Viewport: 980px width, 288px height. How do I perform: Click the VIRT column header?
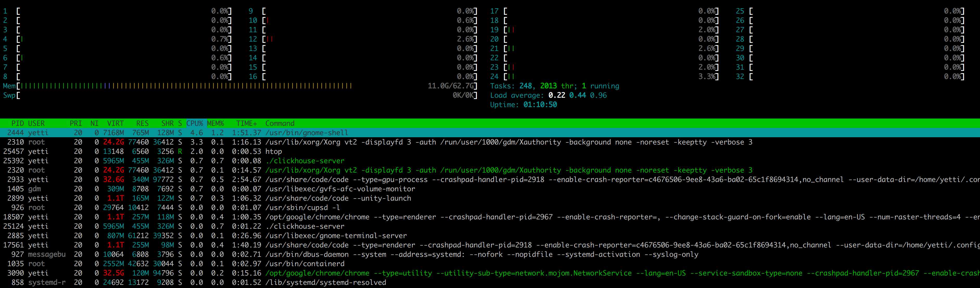point(115,123)
